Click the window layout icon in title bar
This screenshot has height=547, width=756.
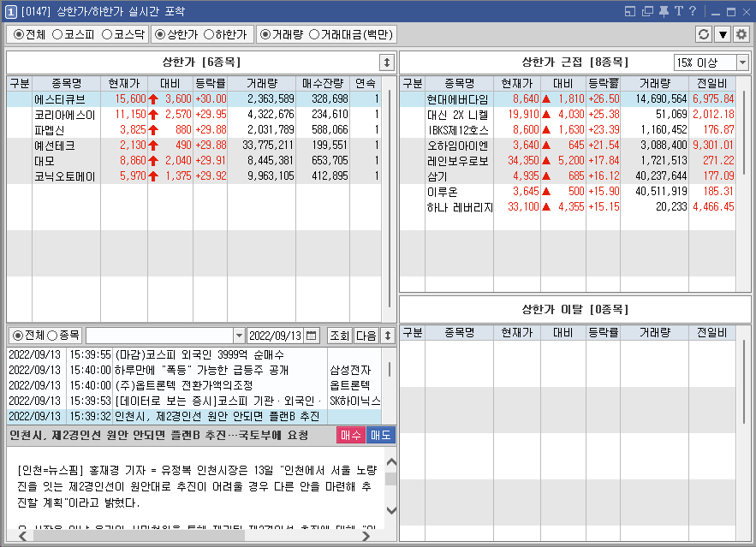[x=629, y=11]
